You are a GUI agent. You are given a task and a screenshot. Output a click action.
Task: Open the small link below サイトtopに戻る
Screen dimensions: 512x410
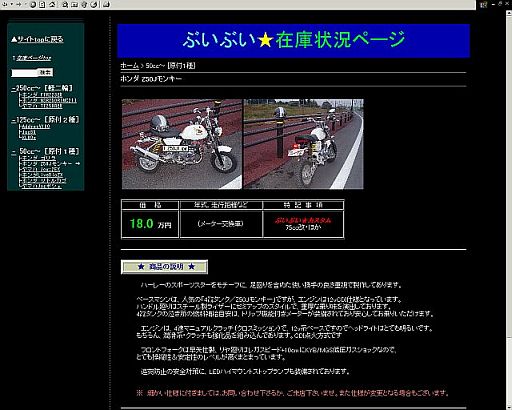pyautogui.click(x=34, y=58)
